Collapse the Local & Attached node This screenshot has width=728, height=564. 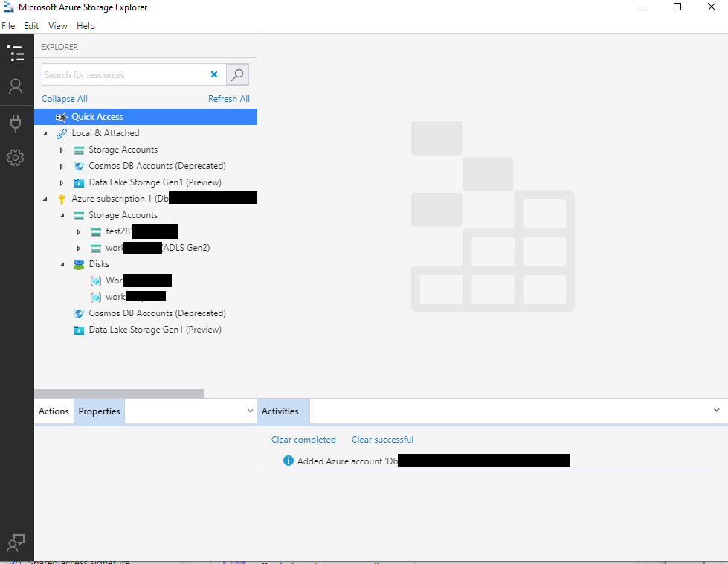coord(45,134)
